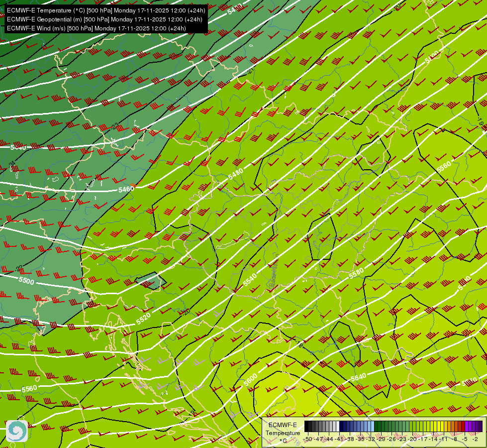Click the 5460 geopotential contour label
Image resolution: width=487 pixels, height=448 pixels.
point(126,189)
